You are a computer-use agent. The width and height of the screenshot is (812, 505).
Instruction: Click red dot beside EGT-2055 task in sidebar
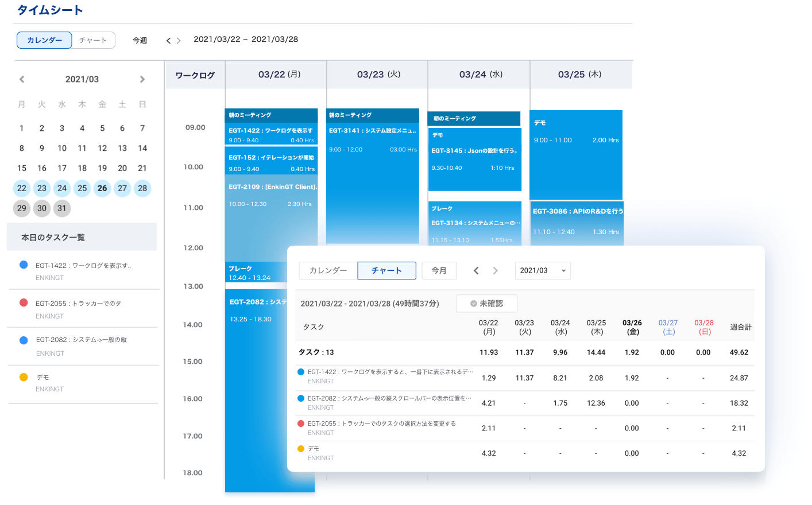[x=24, y=302]
